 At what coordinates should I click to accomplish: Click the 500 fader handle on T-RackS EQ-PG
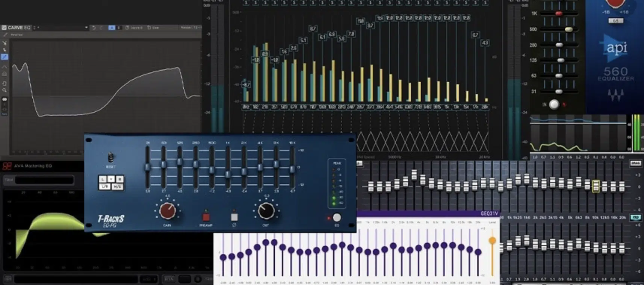(x=212, y=170)
